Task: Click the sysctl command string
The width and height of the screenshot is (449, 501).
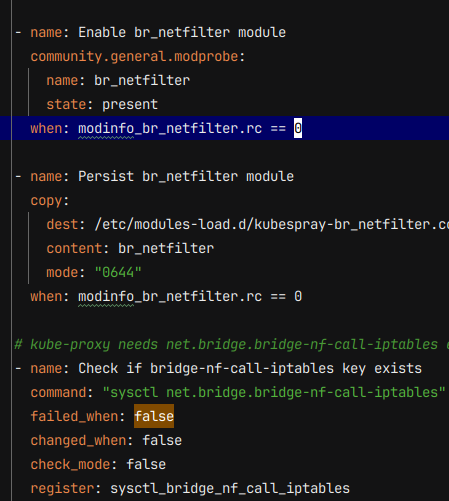Action: (x=274, y=392)
